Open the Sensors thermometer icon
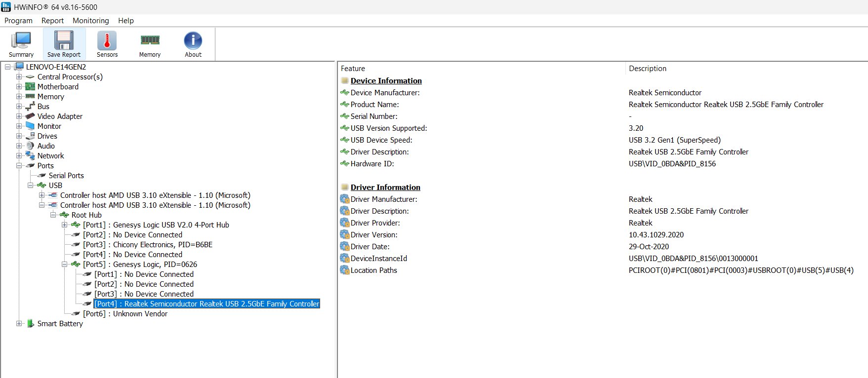The height and width of the screenshot is (378, 868). pos(107,40)
